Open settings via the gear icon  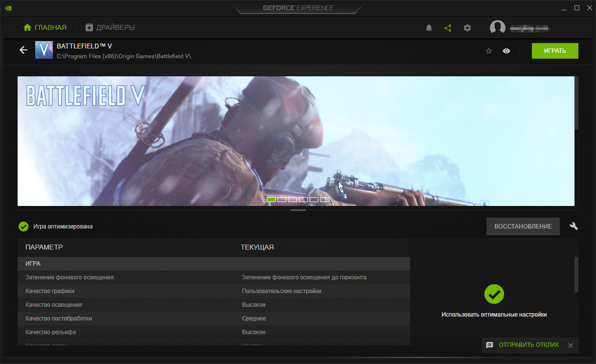point(467,28)
